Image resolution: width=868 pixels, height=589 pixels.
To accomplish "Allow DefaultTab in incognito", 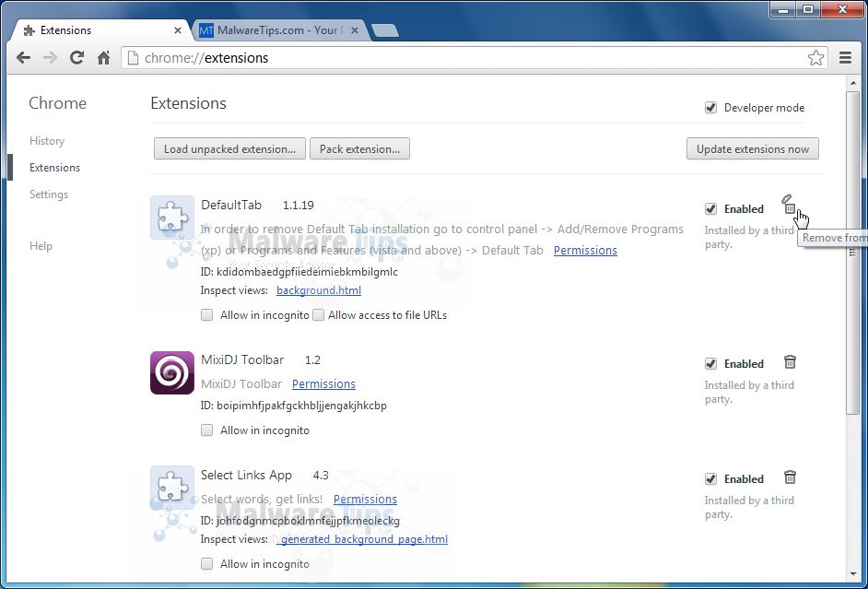I will point(206,315).
